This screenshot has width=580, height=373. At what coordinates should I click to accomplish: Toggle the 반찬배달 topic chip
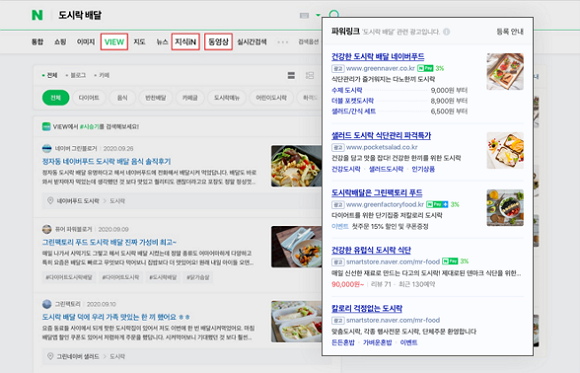155,98
